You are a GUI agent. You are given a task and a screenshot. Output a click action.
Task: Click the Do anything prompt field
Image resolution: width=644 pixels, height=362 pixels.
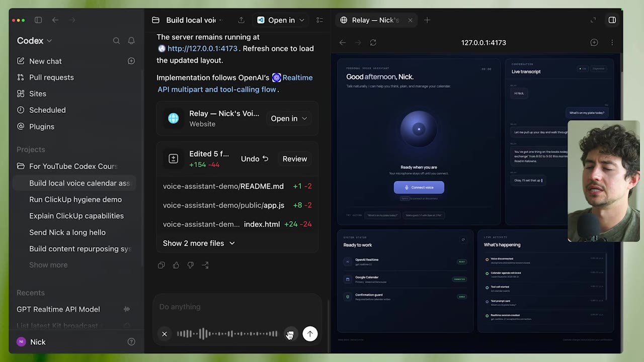pyautogui.click(x=236, y=307)
